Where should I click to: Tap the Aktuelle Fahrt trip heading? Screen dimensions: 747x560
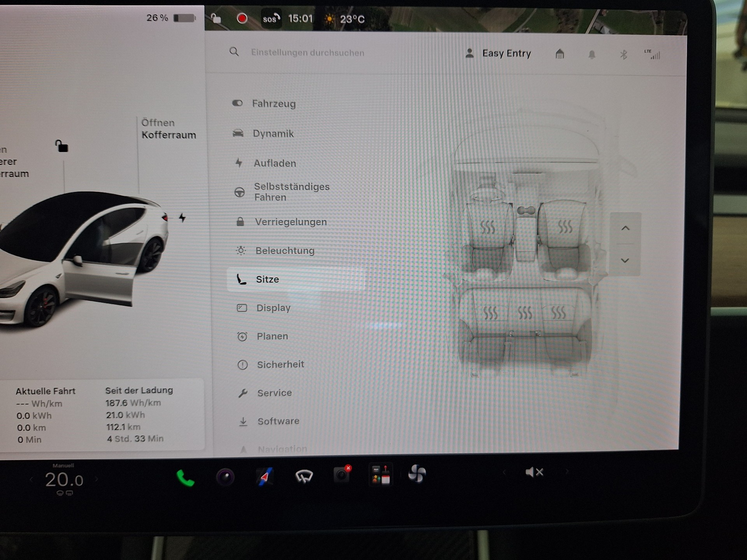click(x=46, y=391)
